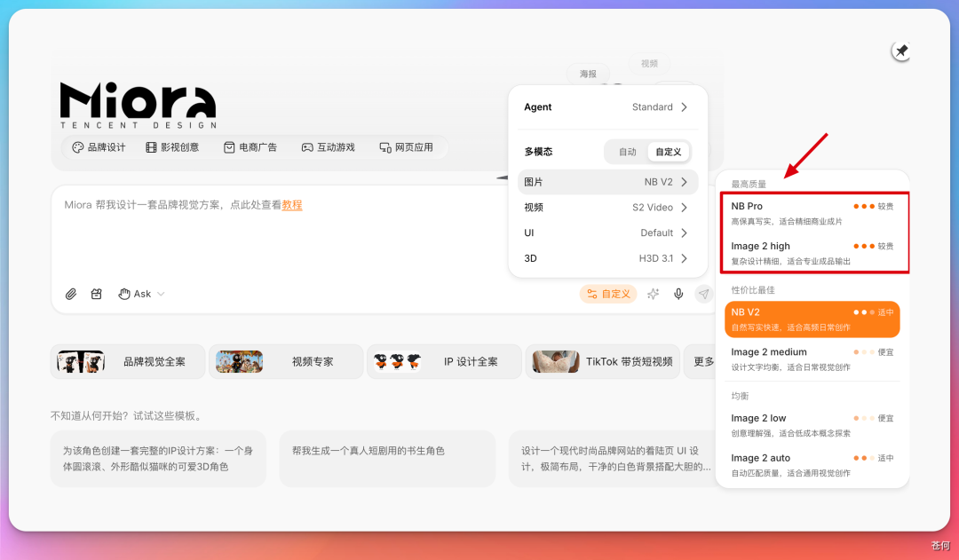Select the Image 2 auto model
This screenshot has width=959, height=560.
point(812,465)
